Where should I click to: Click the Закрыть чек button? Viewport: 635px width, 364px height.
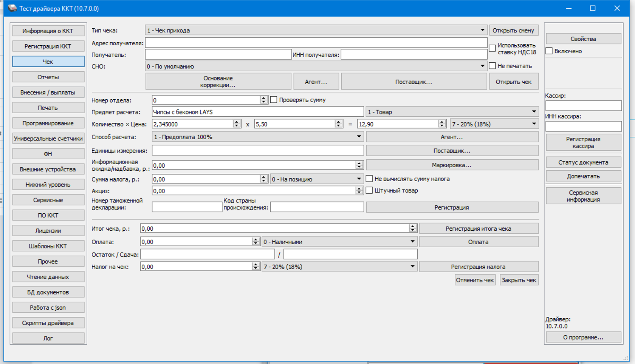click(519, 280)
